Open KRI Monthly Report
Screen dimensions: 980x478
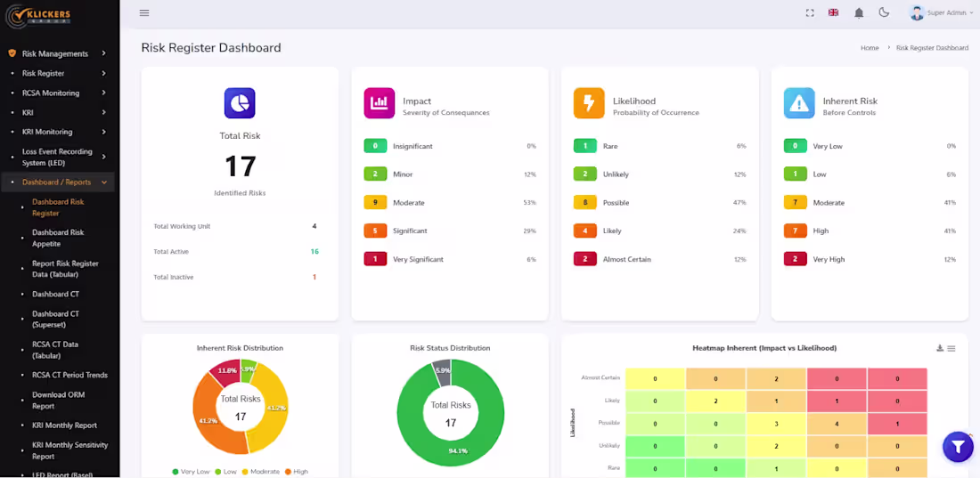point(64,425)
